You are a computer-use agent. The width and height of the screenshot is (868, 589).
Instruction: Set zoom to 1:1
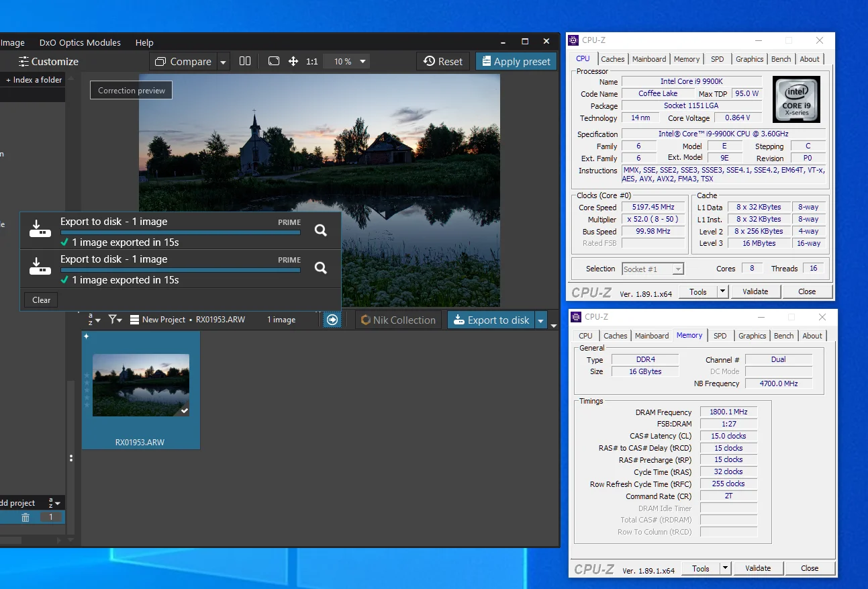[x=312, y=61]
